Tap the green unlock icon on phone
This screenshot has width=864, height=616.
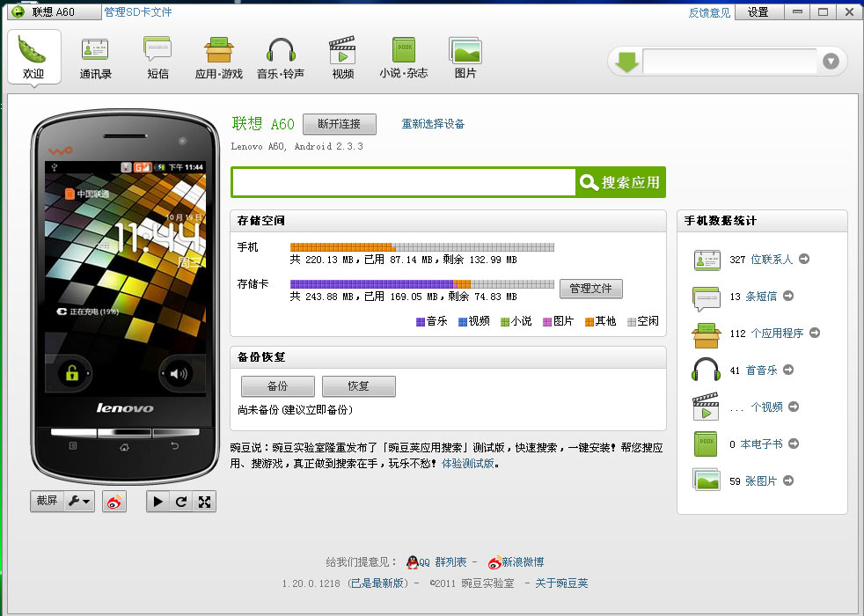tap(72, 374)
